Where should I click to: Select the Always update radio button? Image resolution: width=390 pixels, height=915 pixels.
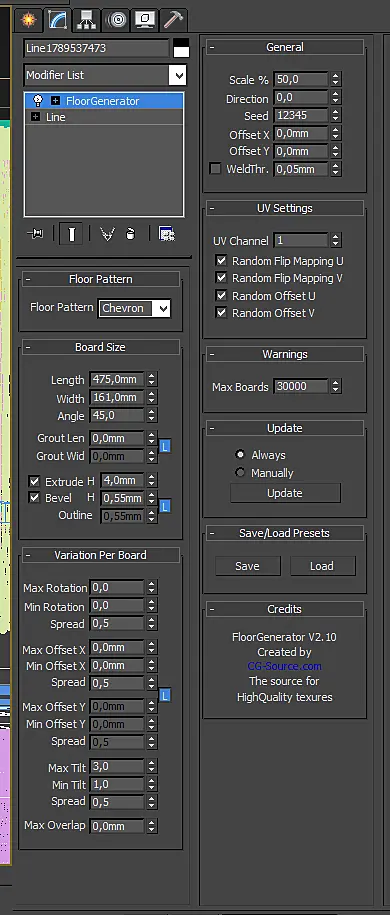[x=239, y=454]
